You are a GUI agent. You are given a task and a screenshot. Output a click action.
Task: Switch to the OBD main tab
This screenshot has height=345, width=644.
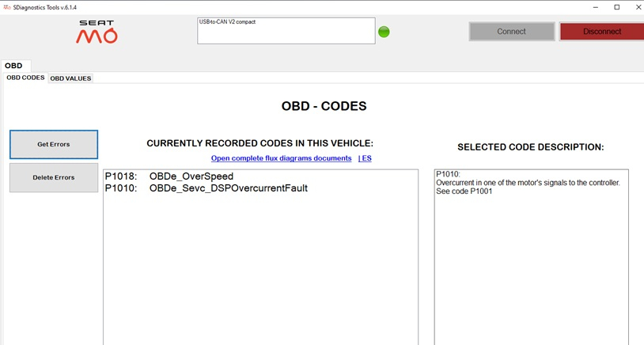point(13,66)
